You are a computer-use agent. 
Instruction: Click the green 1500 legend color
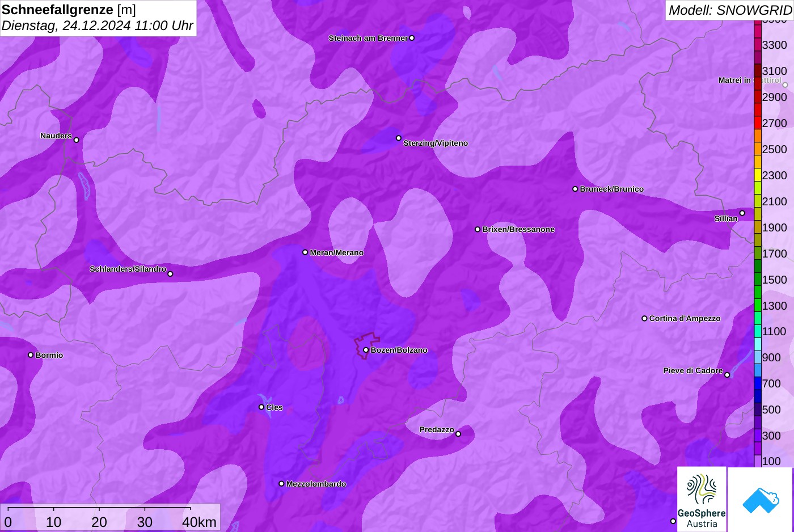[758, 280]
